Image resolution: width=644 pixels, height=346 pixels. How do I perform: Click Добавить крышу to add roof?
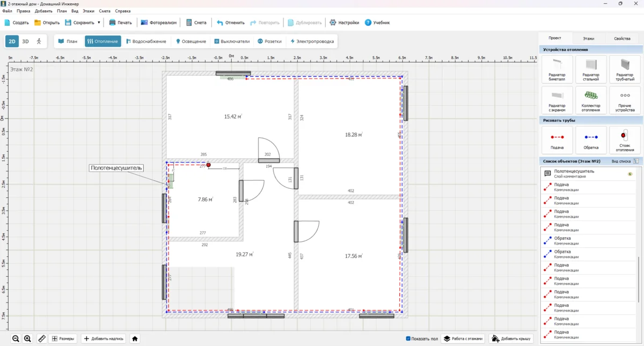pos(511,338)
